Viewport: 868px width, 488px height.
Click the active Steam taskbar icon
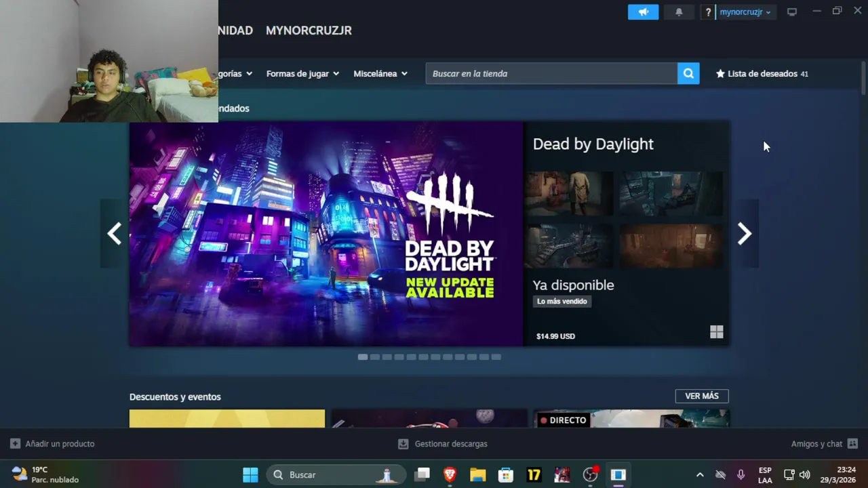click(618, 474)
